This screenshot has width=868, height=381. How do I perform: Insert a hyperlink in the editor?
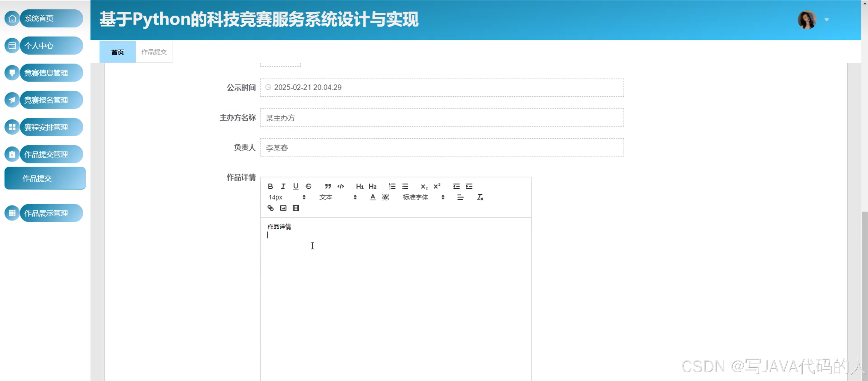pos(270,208)
